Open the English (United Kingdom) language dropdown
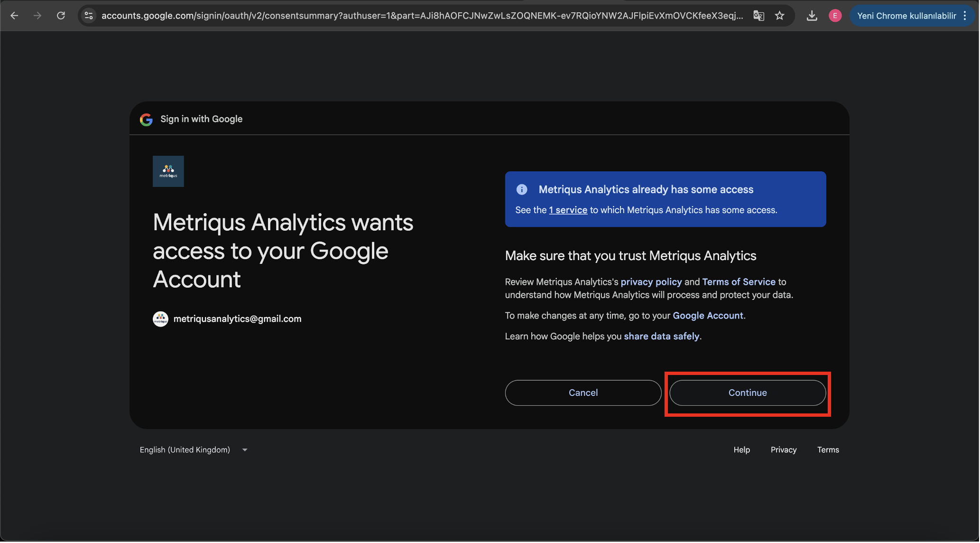 click(x=194, y=450)
